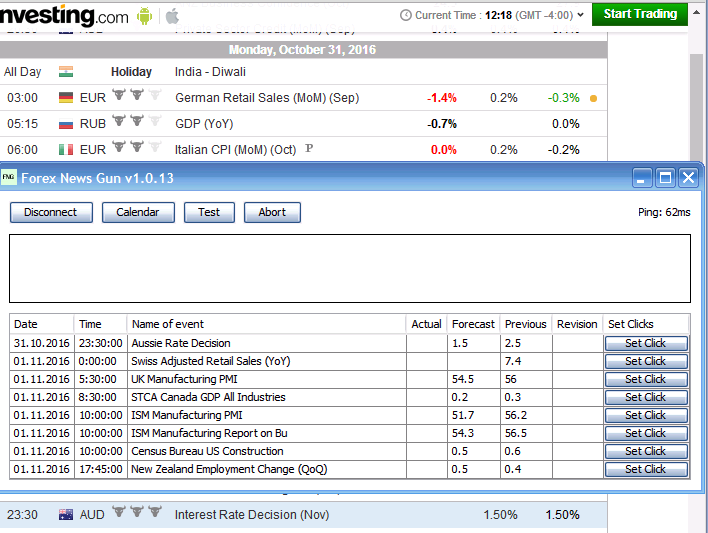Open the Calendar button in News Gun

coord(138,212)
